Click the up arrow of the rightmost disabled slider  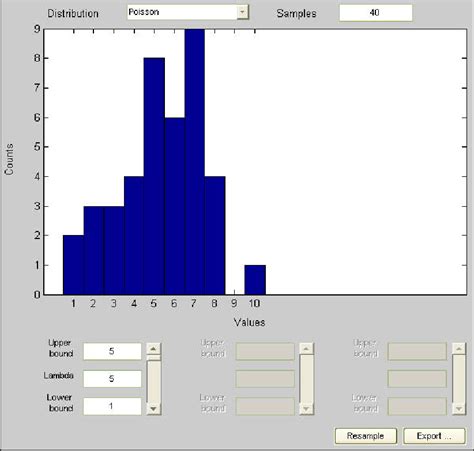[459, 349]
